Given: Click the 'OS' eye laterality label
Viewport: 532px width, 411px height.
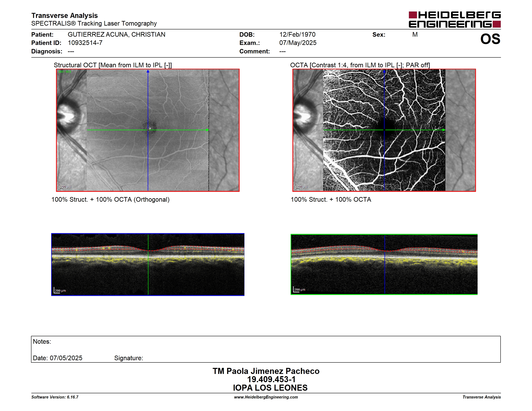Looking at the screenshot, I should coord(490,39).
